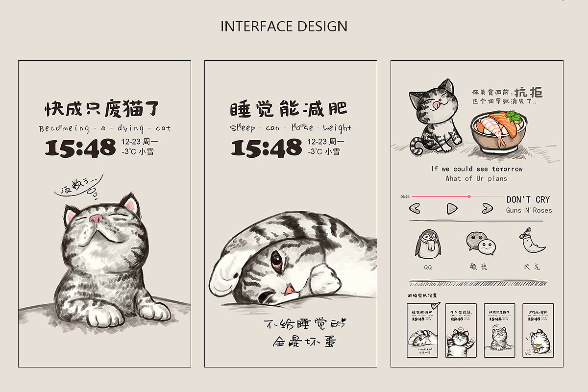Choose the waving-paws cat wallpaper thumbnail

(x=461, y=331)
